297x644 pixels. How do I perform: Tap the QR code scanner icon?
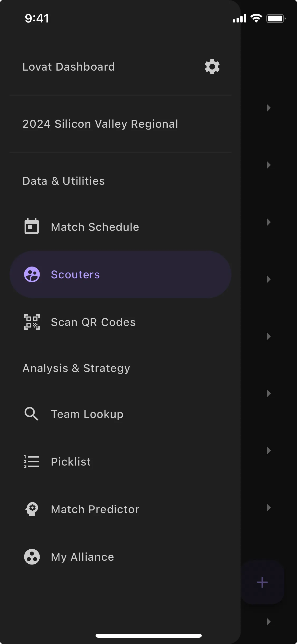32,322
